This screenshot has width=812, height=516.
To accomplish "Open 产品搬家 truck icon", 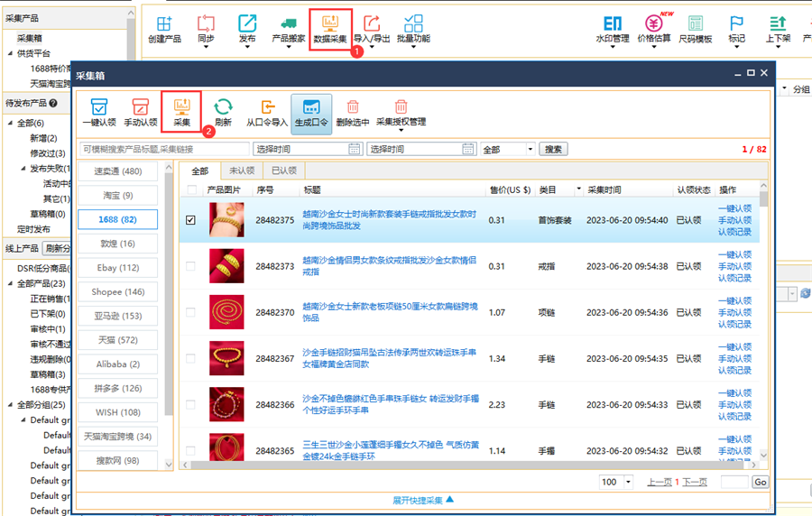I will (289, 30).
